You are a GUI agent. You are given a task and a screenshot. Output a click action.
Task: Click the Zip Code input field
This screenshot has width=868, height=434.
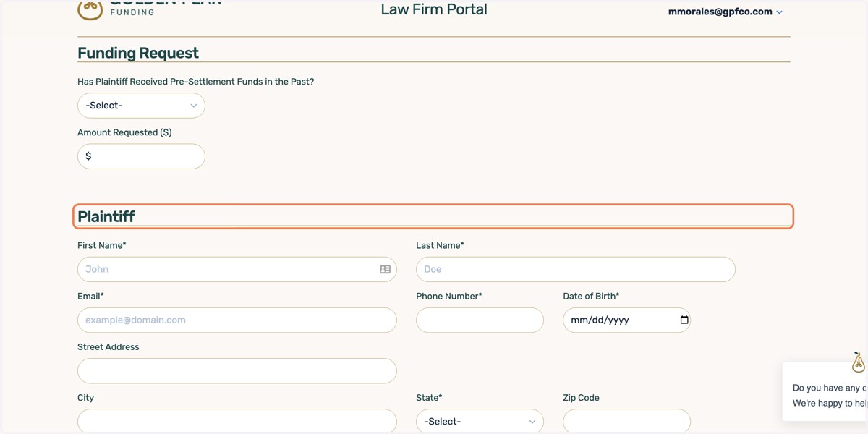pos(626,421)
